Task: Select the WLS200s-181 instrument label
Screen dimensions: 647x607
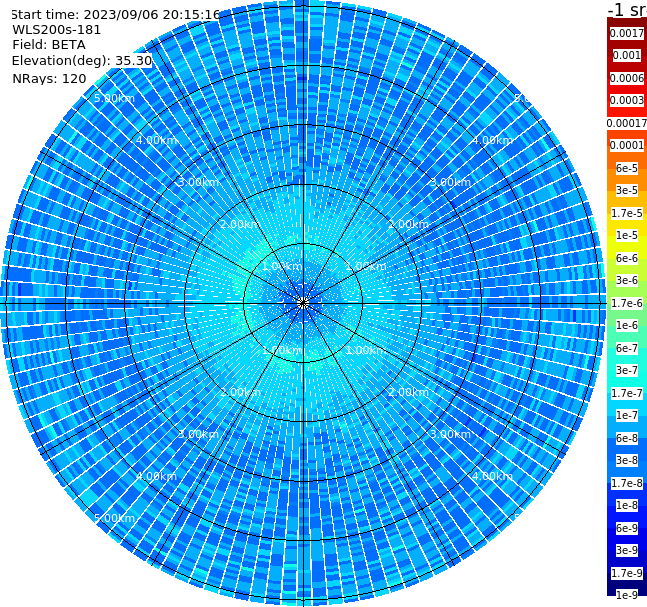Action: pyautogui.click(x=57, y=30)
